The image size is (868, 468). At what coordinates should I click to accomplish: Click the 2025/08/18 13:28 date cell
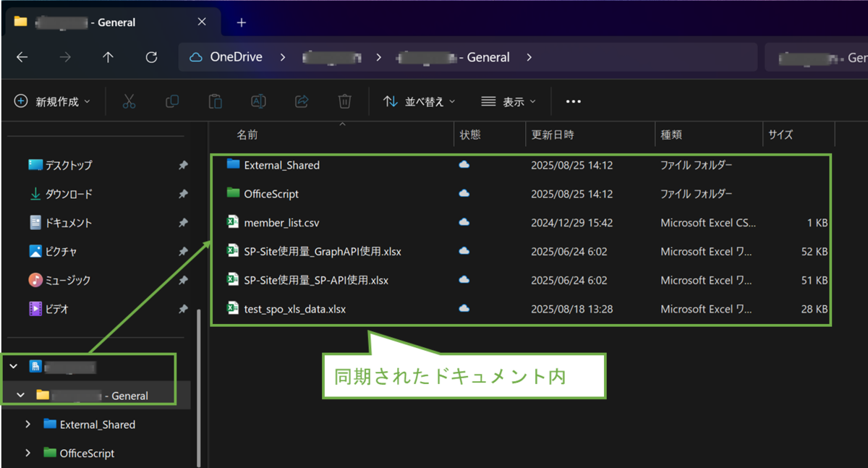[x=572, y=309]
